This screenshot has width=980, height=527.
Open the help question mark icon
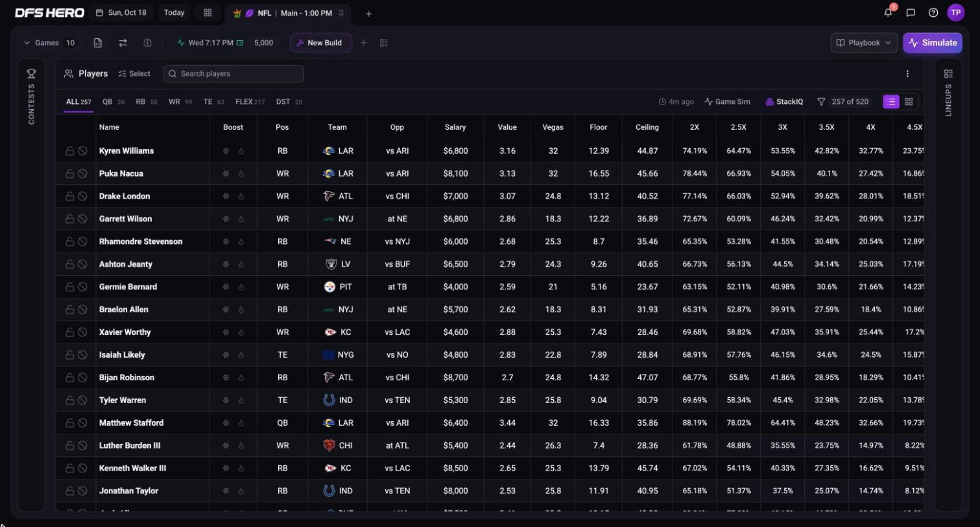933,12
